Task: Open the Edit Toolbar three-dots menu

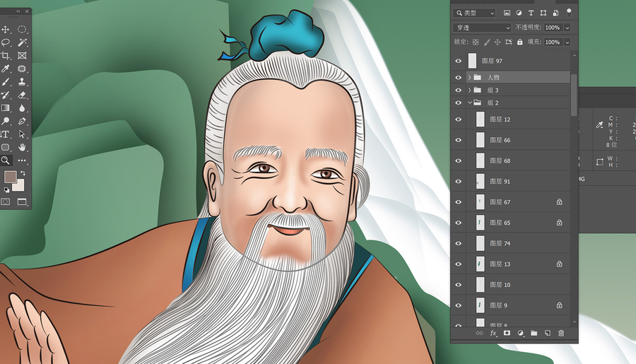Action: pyautogui.click(x=22, y=160)
